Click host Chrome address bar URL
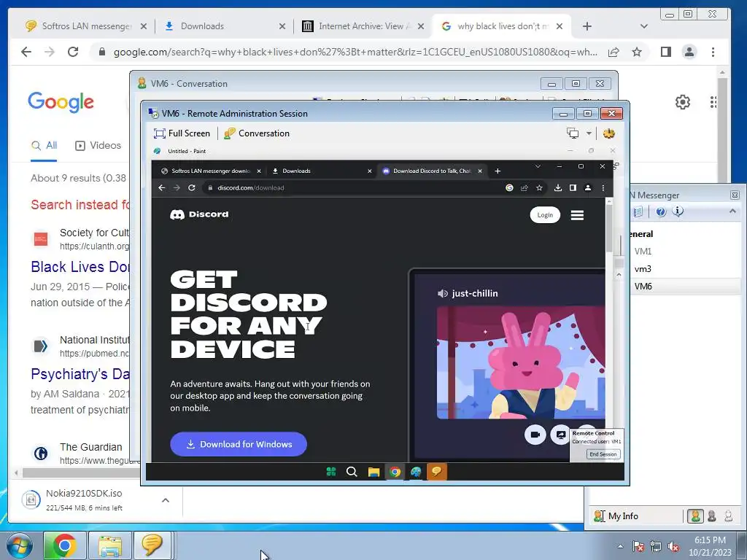The image size is (747, 560). click(x=355, y=52)
